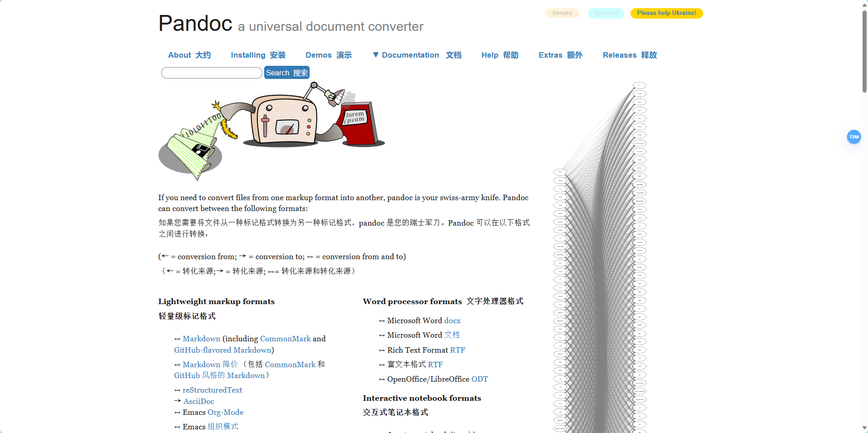Open the Rich Text Format RTF link
This screenshot has width=868, height=433.
coord(458,350)
